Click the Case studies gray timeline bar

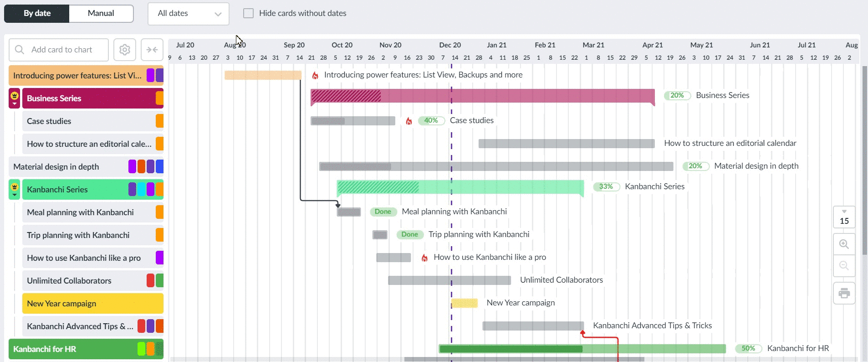coord(353,121)
